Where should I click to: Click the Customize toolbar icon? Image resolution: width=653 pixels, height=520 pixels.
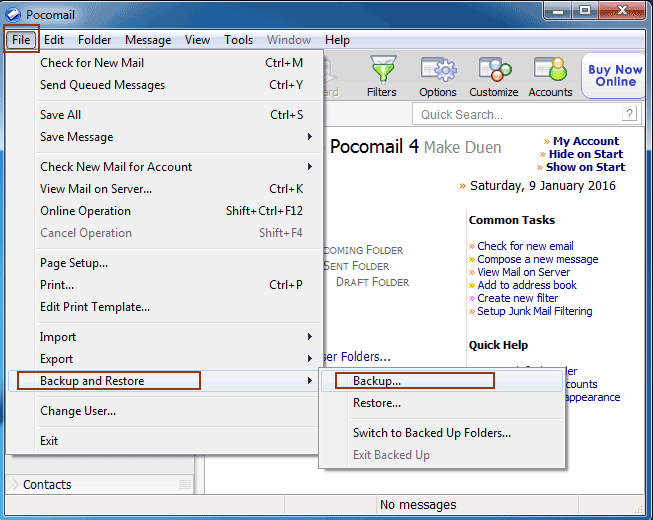(494, 76)
